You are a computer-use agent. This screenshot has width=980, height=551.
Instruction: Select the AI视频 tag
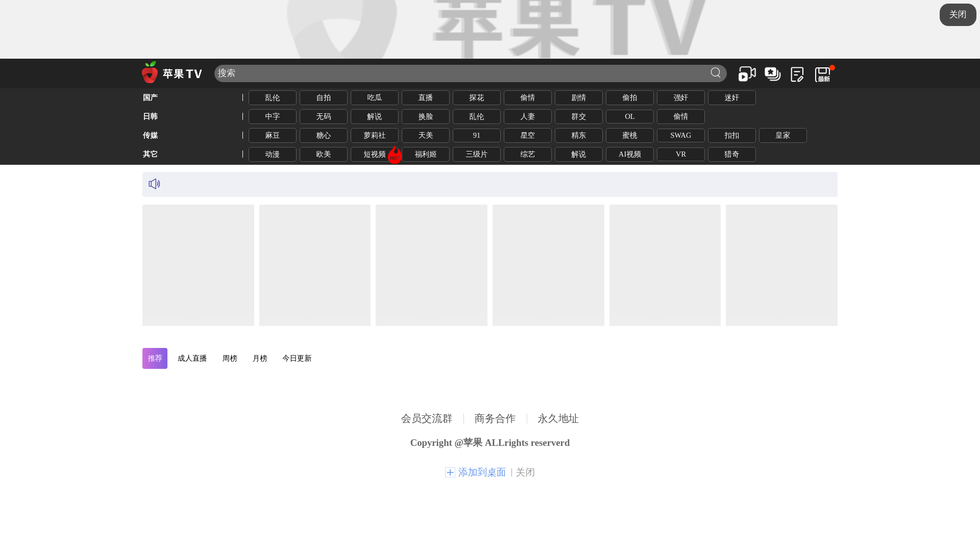point(630,155)
